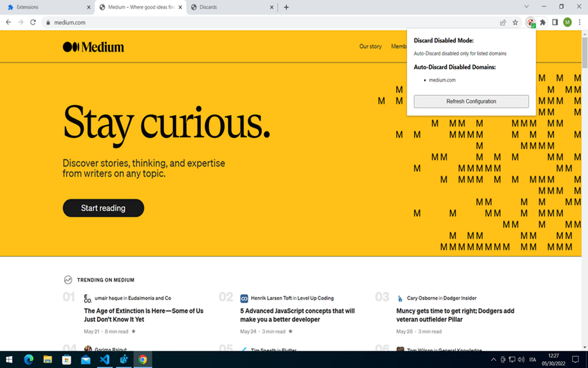The width and height of the screenshot is (588, 368).
Task: Click the Trending on Medium icon
Action: (x=68, y=280)
